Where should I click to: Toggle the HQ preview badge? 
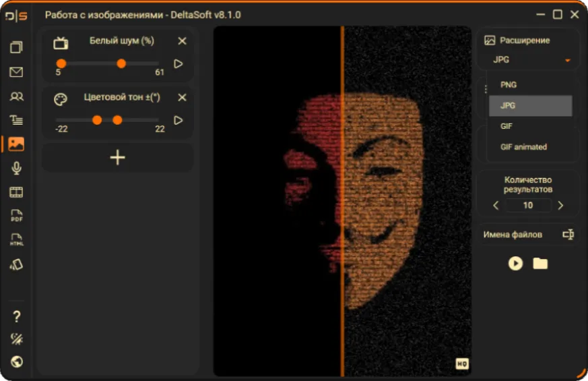[x=462, y=363]
